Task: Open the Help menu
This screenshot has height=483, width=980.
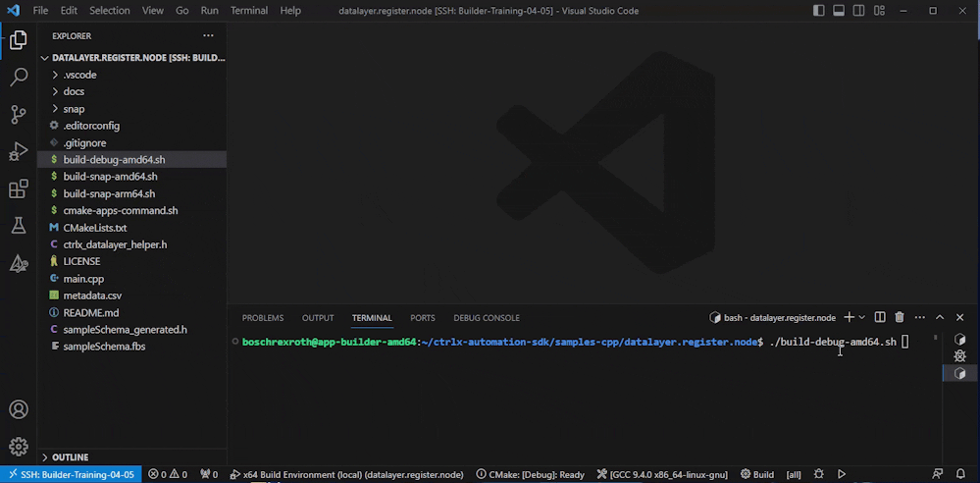Action: tap(290, 11)
